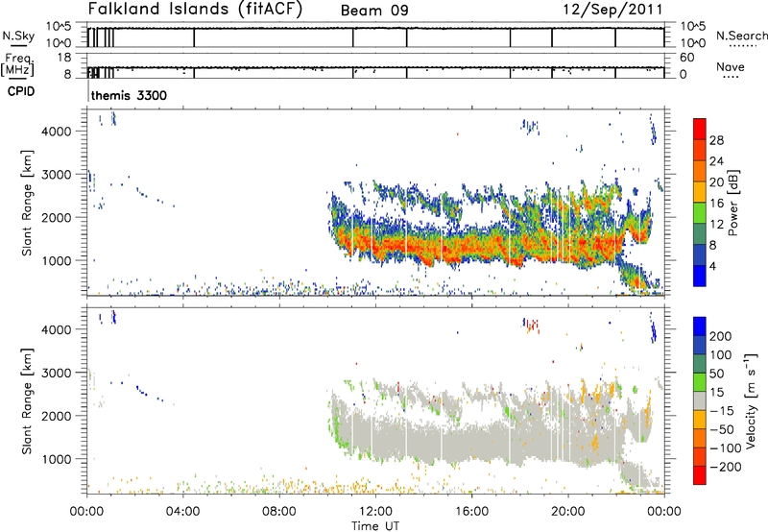Click the 'CPID' row label

tap(21, 91)
